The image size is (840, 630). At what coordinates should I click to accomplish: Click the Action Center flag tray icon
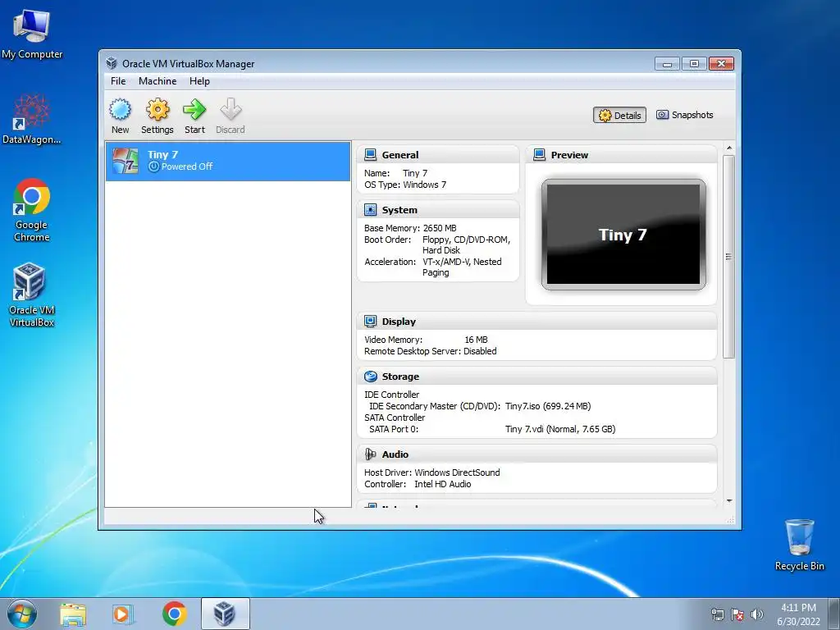pos(737,614)
